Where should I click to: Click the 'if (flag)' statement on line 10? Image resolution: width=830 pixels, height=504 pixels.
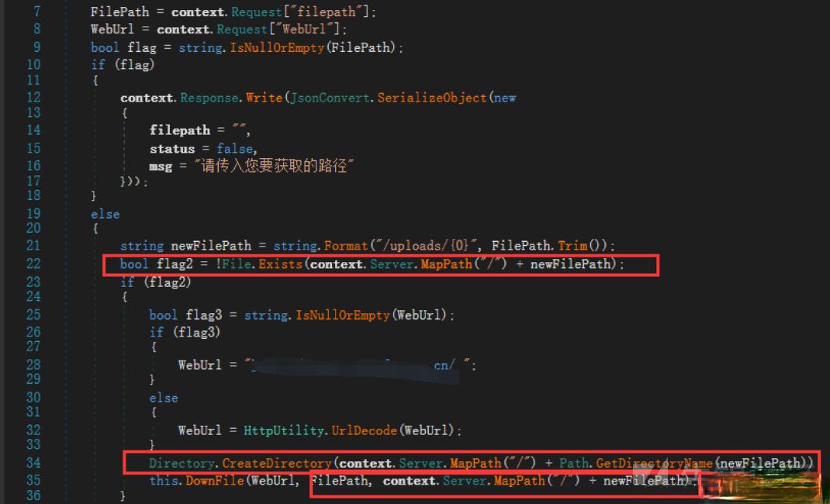tap(123, 64)
